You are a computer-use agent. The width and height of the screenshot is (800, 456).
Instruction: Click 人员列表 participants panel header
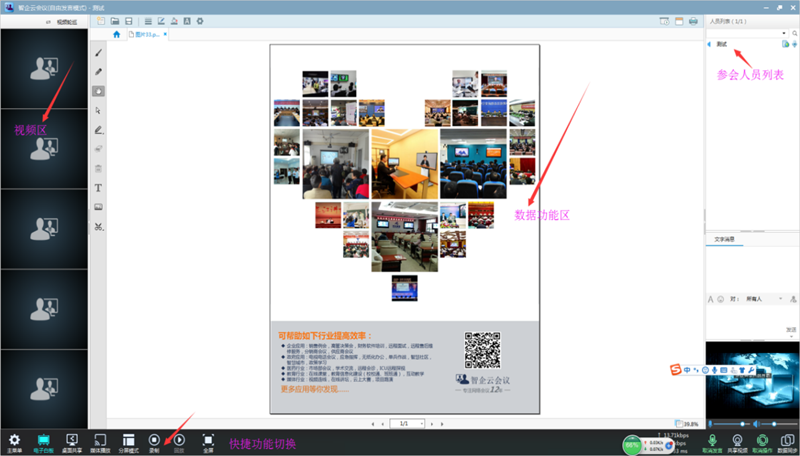[728, 21]
